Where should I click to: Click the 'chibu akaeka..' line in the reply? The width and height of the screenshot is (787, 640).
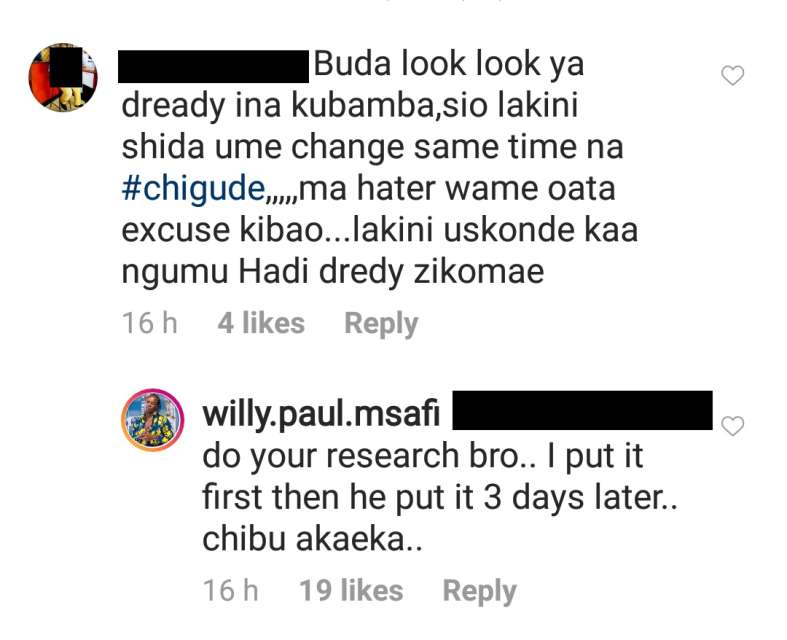pos(312,540)
